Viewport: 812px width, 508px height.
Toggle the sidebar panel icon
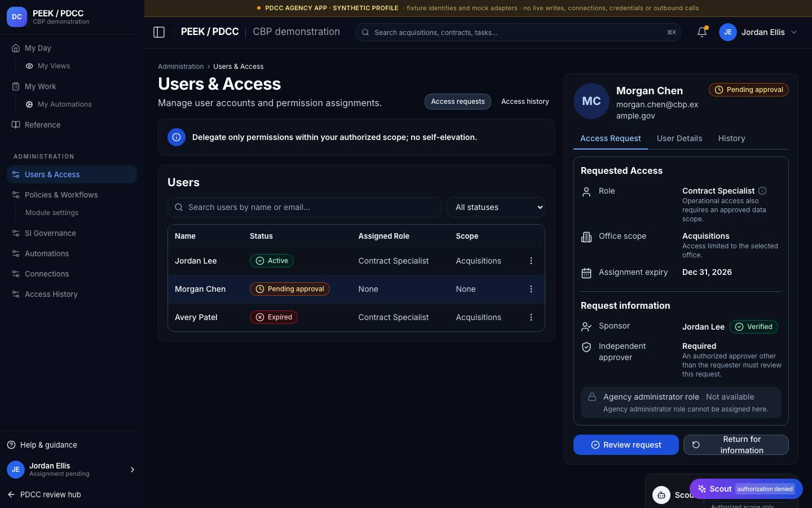(x=159, y=32)
